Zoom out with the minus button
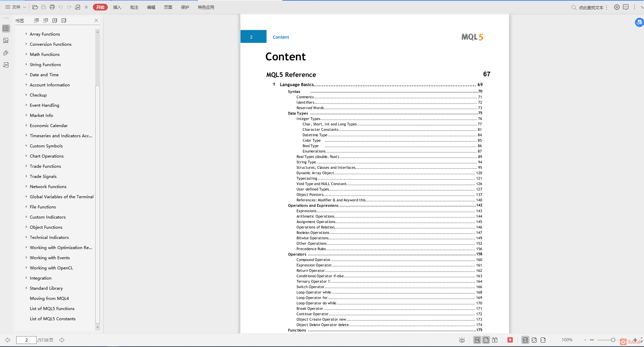 [x=592, y=340]
